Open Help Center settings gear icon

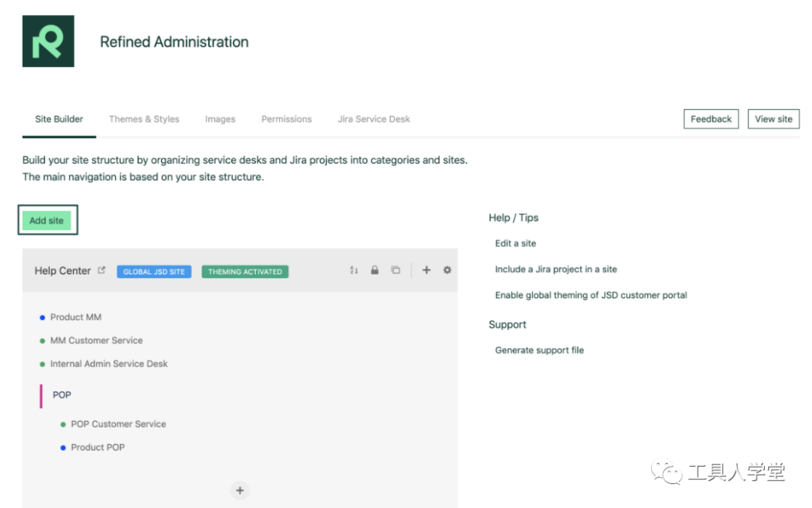click(x=447, y=270)
